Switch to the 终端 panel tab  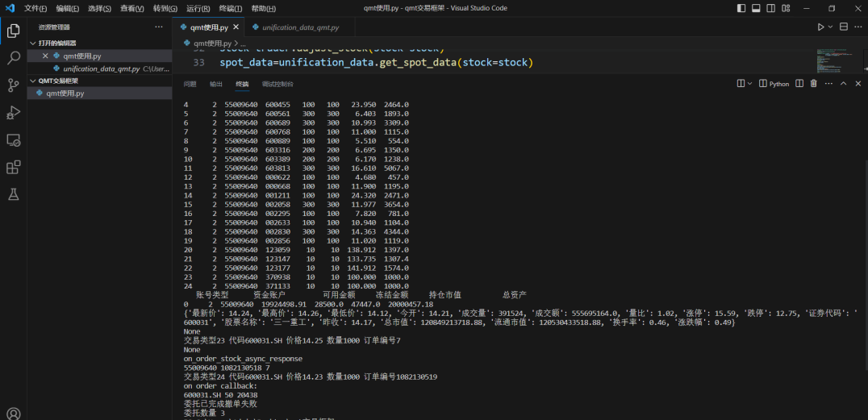(x=242, y=84)
